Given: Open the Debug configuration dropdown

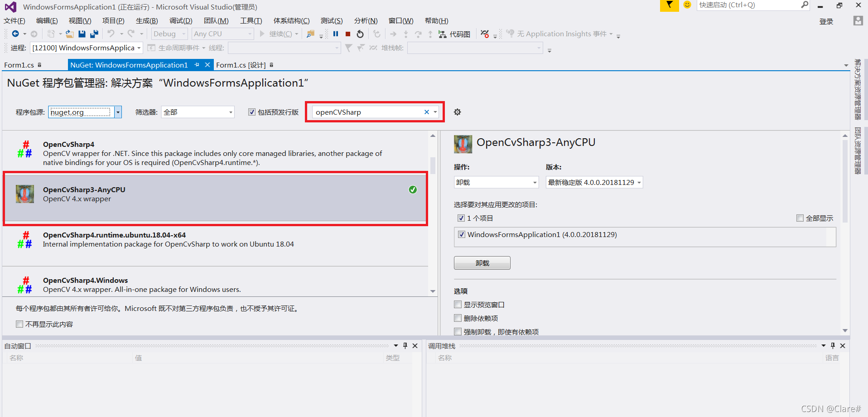Looking at the screenshot, I should (x=183, y=34).
